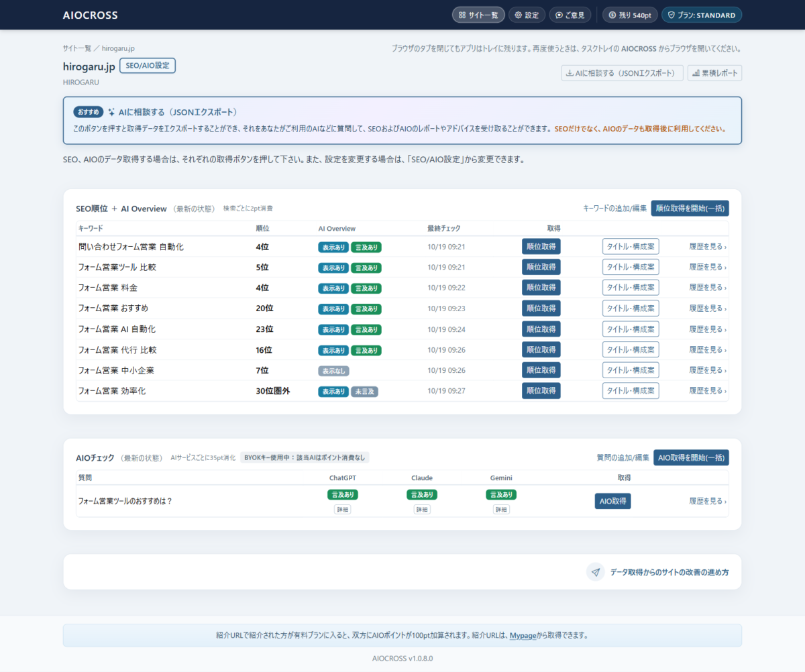This screenshot has height=672, width=805.
Task: Click キーワードの追加/編集 link
Action: (615, 209)
